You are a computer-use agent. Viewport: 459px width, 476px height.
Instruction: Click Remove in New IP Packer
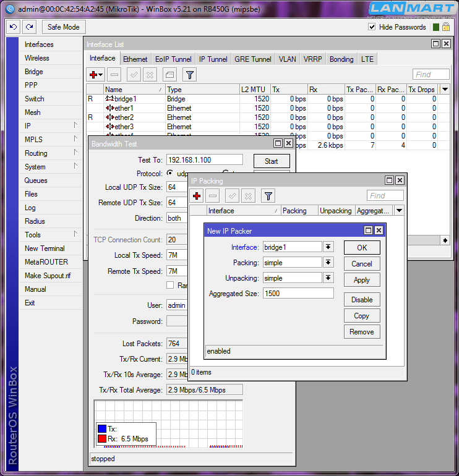(362, 332)
